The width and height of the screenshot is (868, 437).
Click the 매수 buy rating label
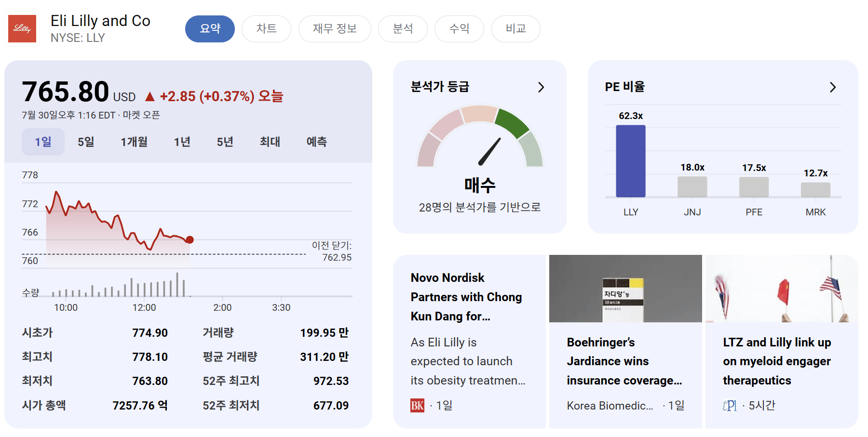tap(480, 185)
